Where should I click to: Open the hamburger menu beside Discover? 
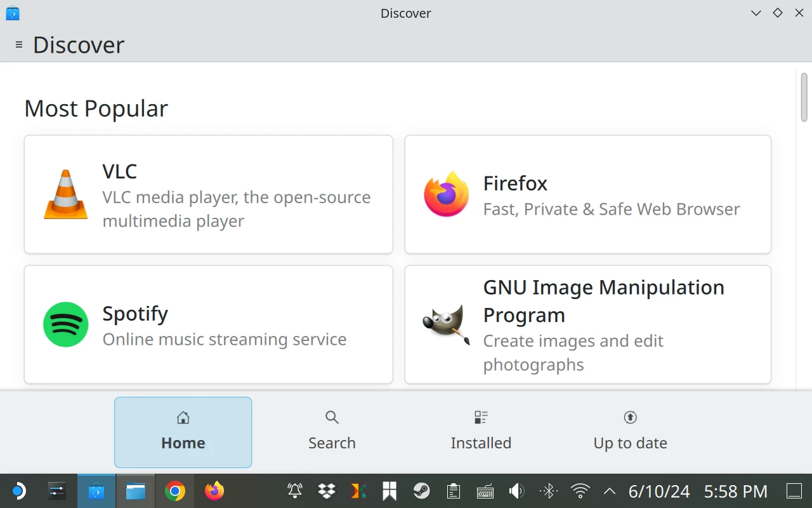(19, 45)
